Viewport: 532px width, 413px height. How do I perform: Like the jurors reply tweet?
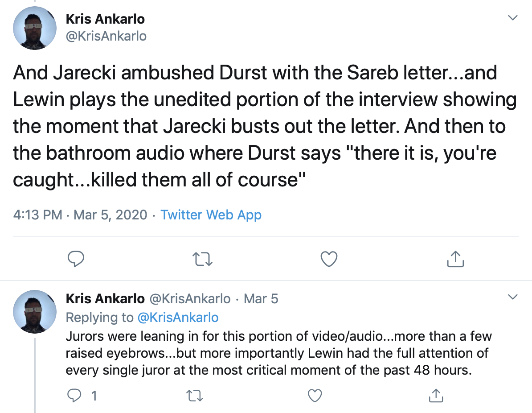pos(315,395)
